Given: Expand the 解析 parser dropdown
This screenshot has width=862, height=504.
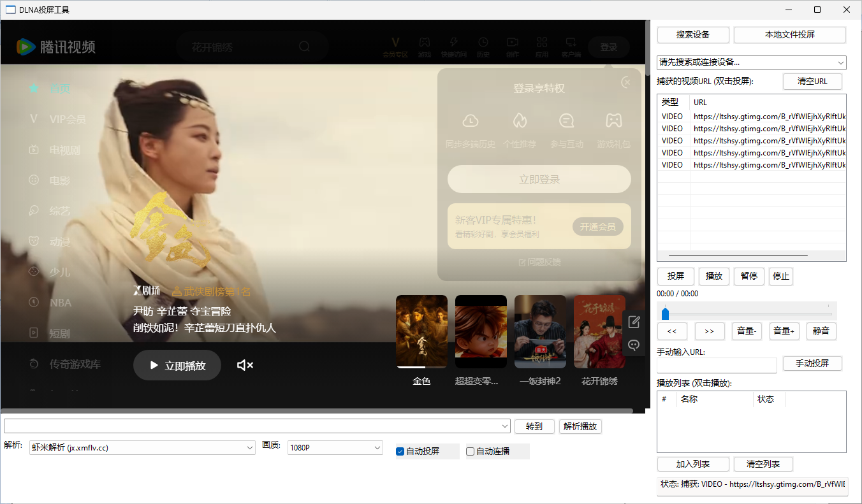Looking at the screenshot, I should pos(250,448).
